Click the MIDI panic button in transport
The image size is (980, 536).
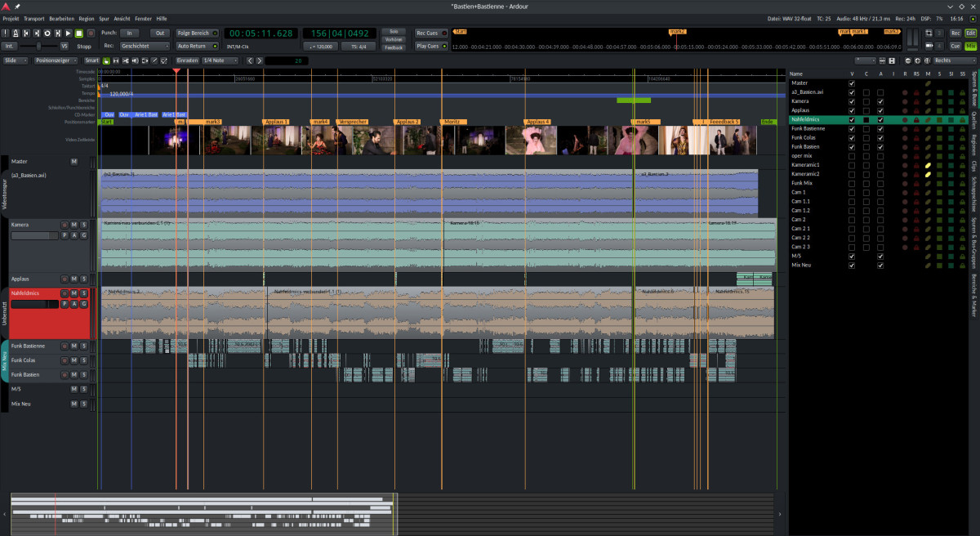click(x=6, y=33)
